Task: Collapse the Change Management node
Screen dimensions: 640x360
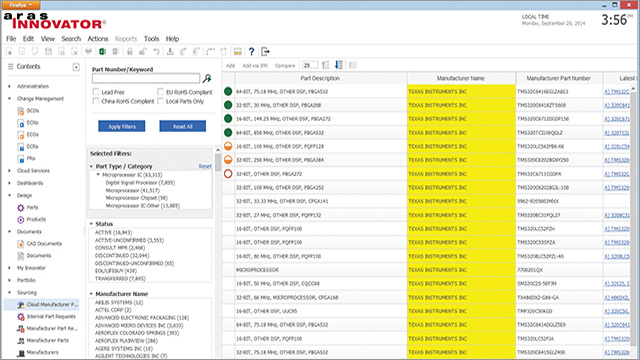Action: [9, 98]
